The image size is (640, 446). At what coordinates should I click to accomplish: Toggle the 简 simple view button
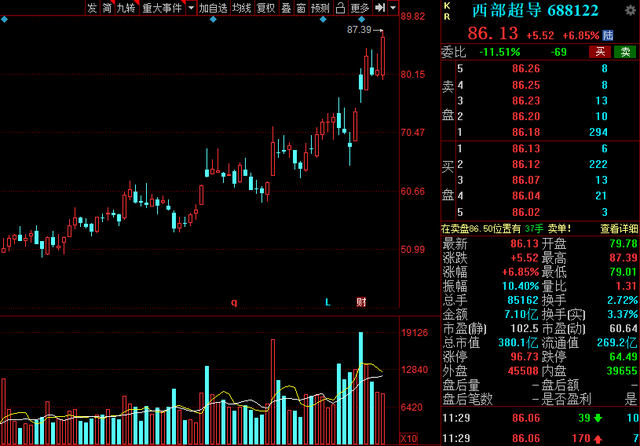[x=107, y=8]
